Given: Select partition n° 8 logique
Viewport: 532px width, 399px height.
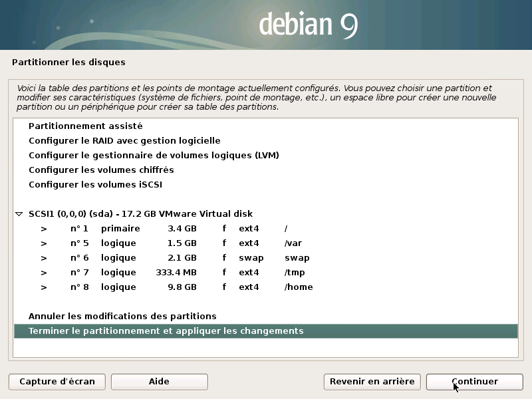Looking at the screenshot, I should tap(265, 287).
